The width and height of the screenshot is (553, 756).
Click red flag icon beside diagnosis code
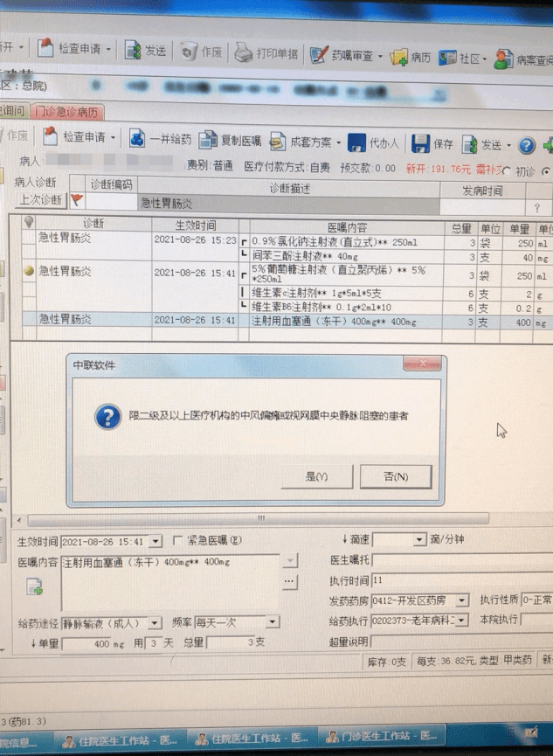tap(77, 199)
